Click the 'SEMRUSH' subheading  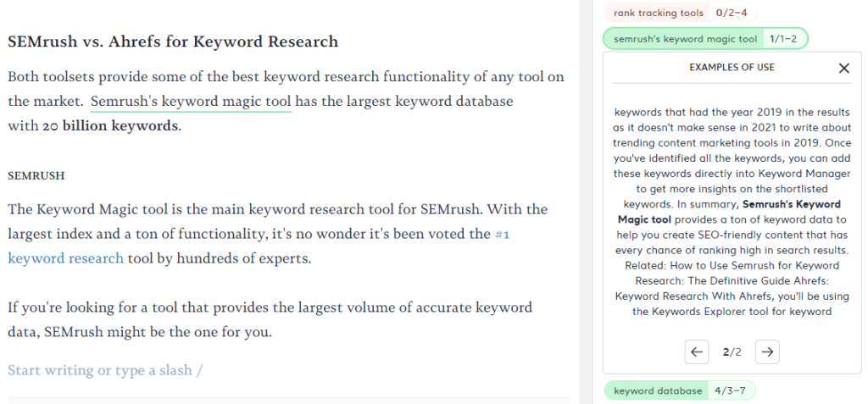(36, 176)
